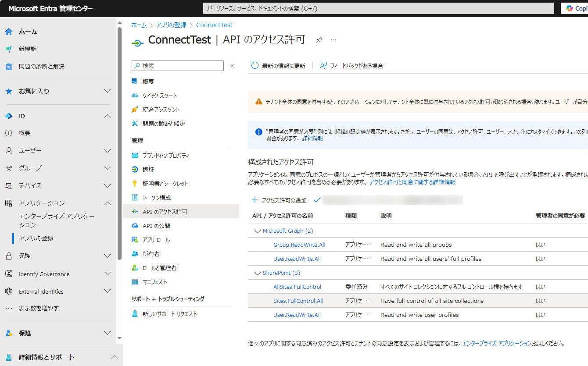The image size is (588, 366).
Task: Expand the グループ menu chevron
Action: tap(108, 168)
